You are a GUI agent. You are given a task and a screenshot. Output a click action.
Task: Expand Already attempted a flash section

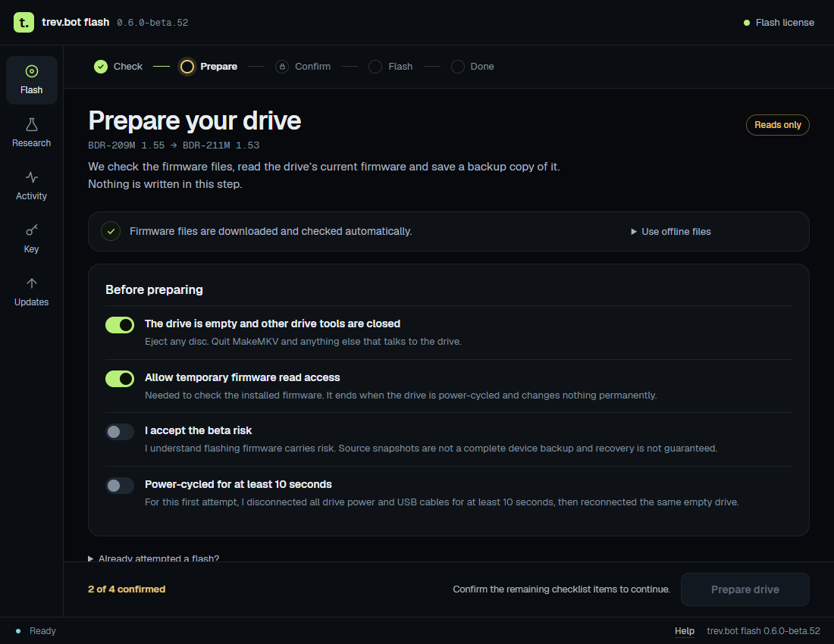154,558
